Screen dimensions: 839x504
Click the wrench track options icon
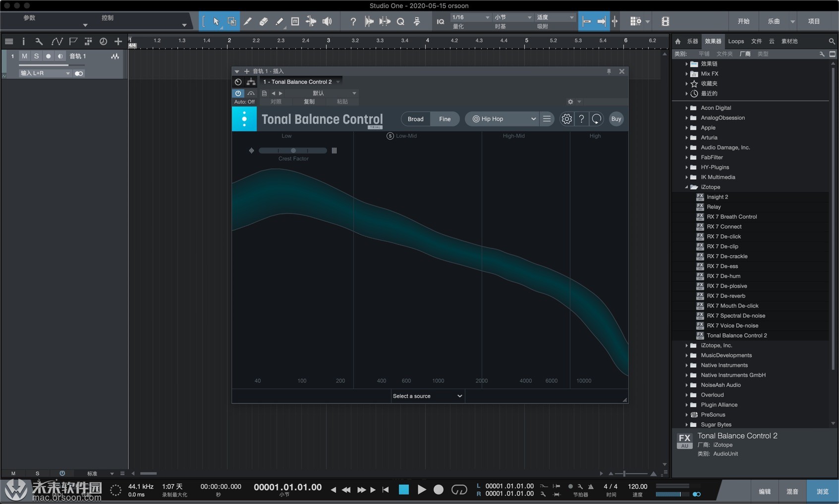(x=39, y=42)
